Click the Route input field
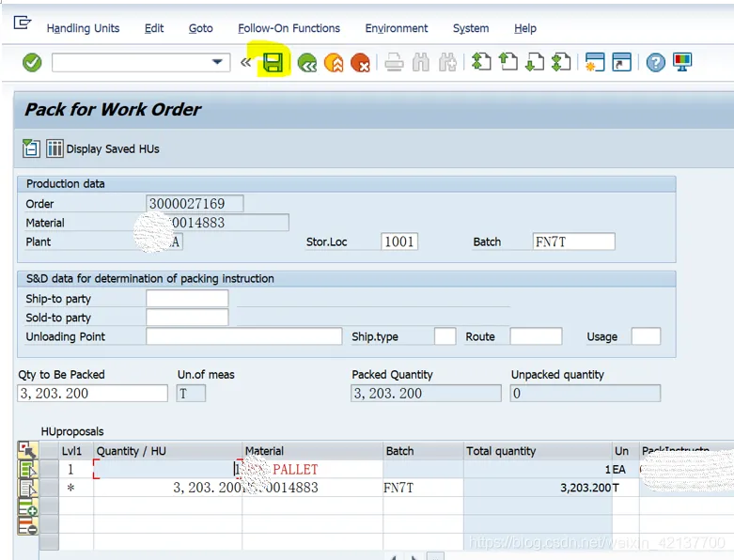Screen dimensions: 734x560 tap(536, 336)
